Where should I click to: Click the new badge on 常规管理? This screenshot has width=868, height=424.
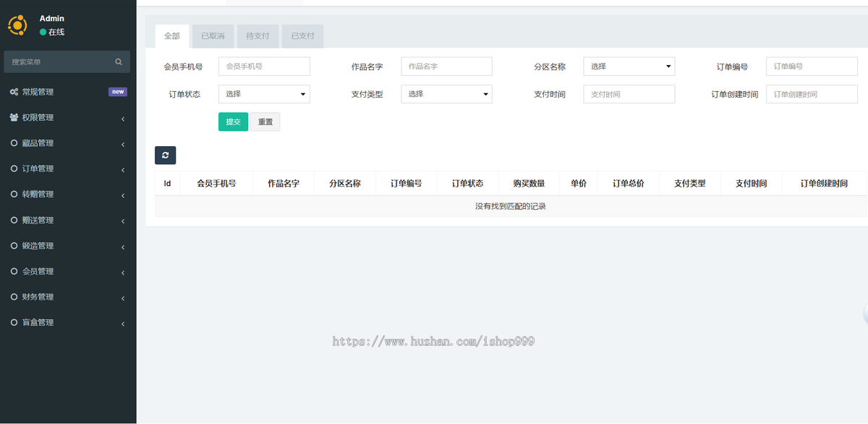118,92
